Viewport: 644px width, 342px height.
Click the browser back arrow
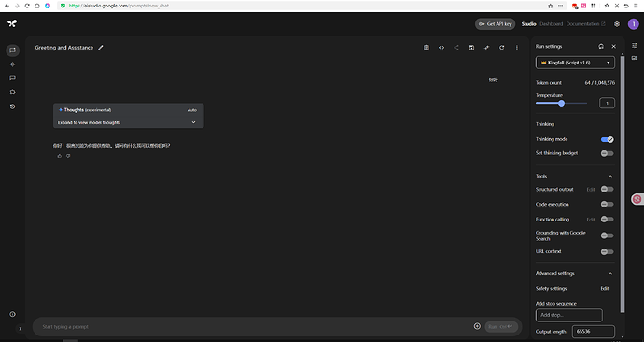[7, 6]
